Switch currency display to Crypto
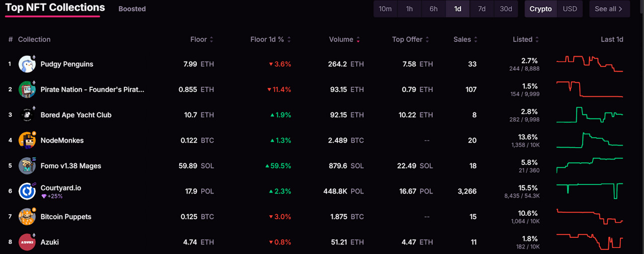644x254 pixels. [541, 9]
